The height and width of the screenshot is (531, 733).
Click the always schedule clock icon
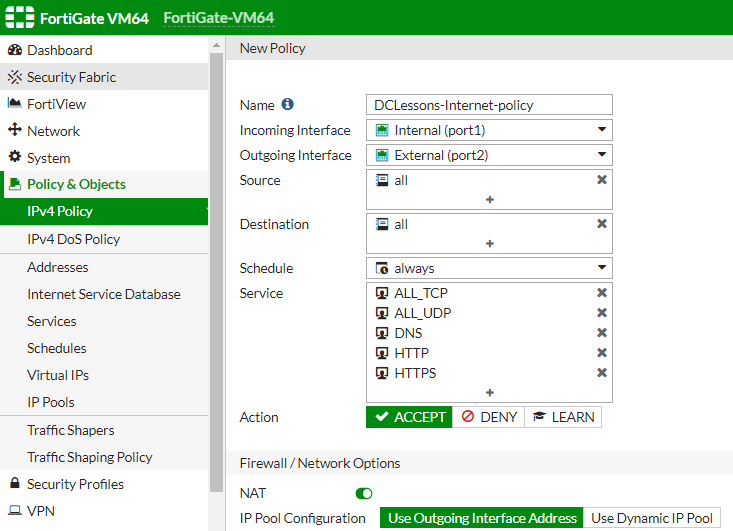click(382, 268)
